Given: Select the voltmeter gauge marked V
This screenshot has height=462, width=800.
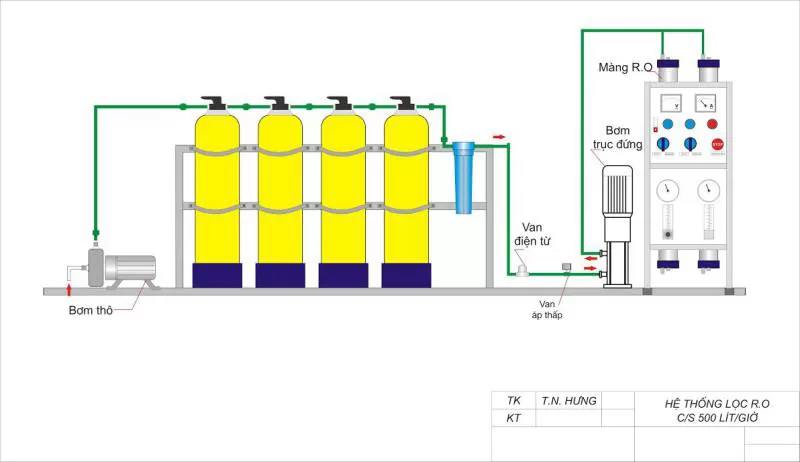Looking at the screenshot, I should (x=669, y=102).
